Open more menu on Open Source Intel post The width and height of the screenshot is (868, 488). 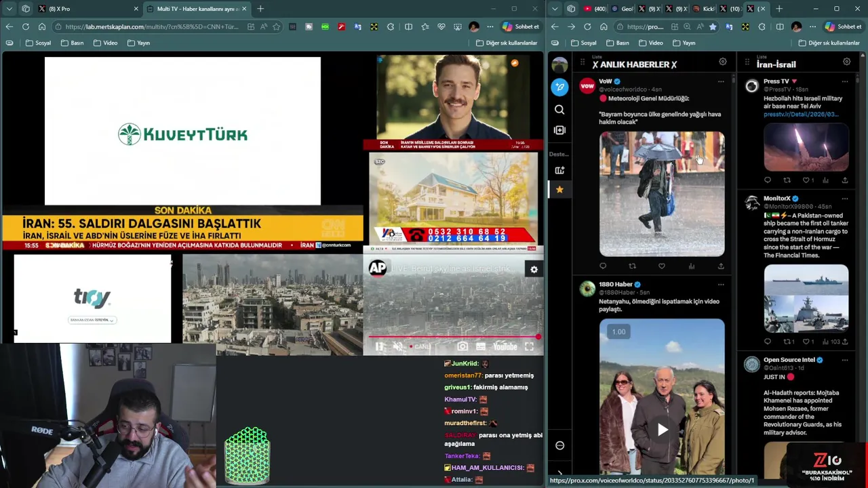(845, 360)
